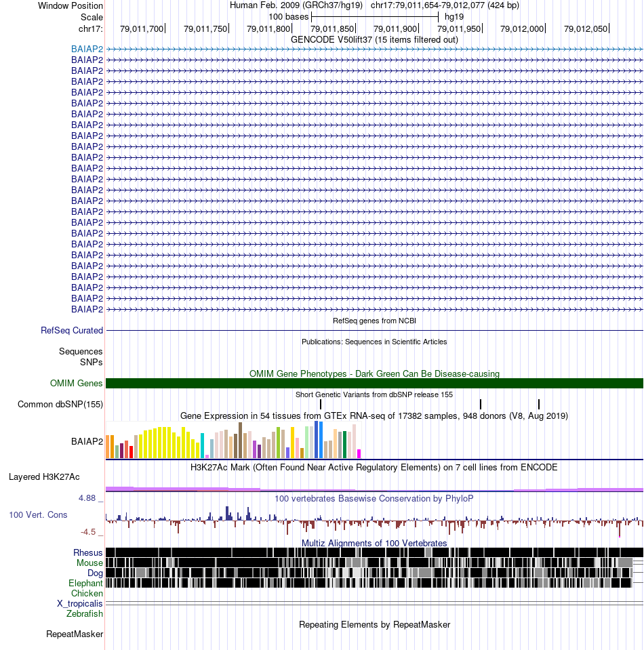Select the X_tropicalis alignment row label
Viewport: 644px width, 650px height.
click(x=79, y=603)
